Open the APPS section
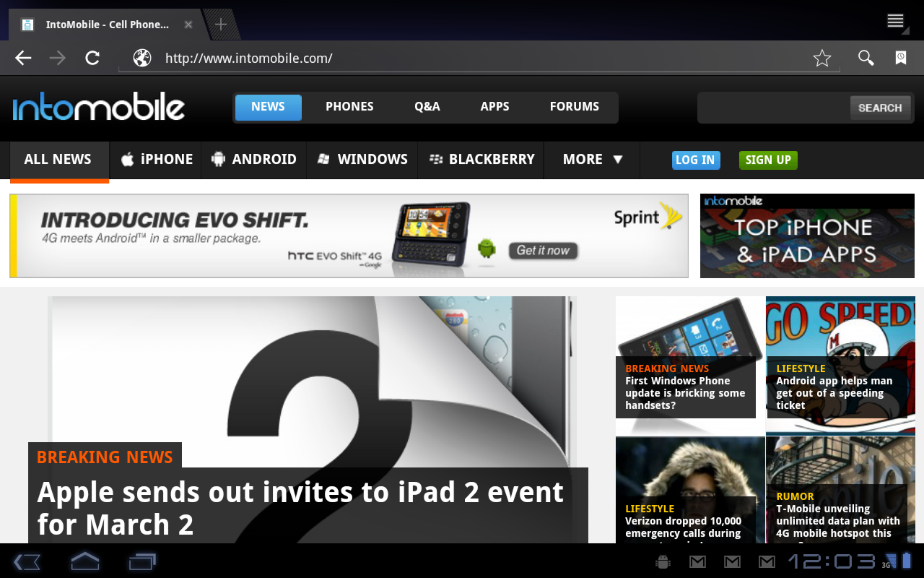Image resolution: width=924 pixels, height=578 pixels. pyautogui.click(x=495, y=107)
